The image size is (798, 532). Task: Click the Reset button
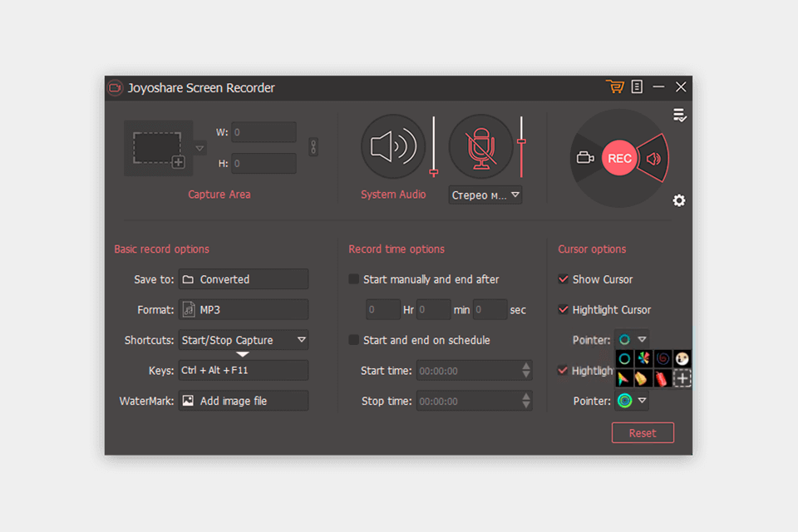click(643, 432)
